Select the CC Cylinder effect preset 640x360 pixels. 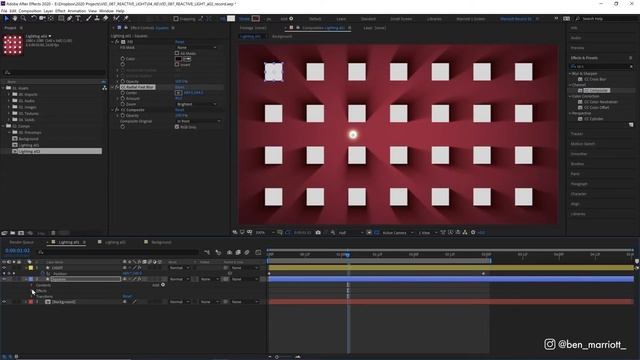click(x=593, y=119)
